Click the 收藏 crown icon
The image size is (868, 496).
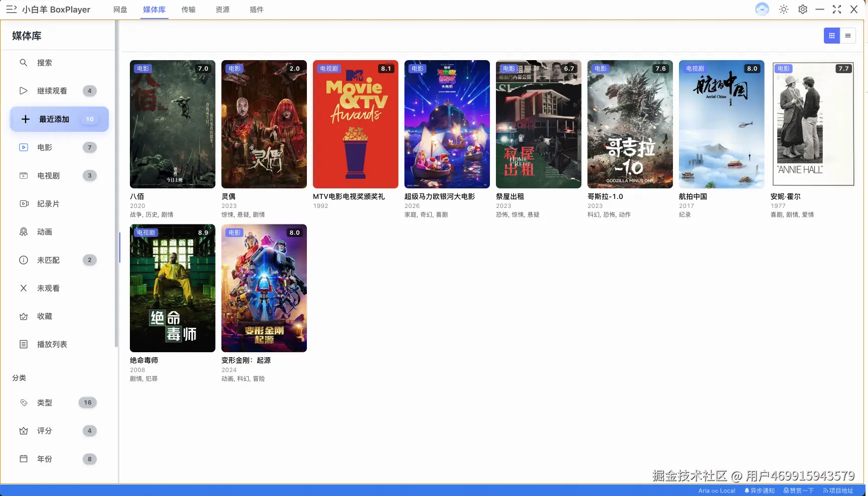click(24, 316)
